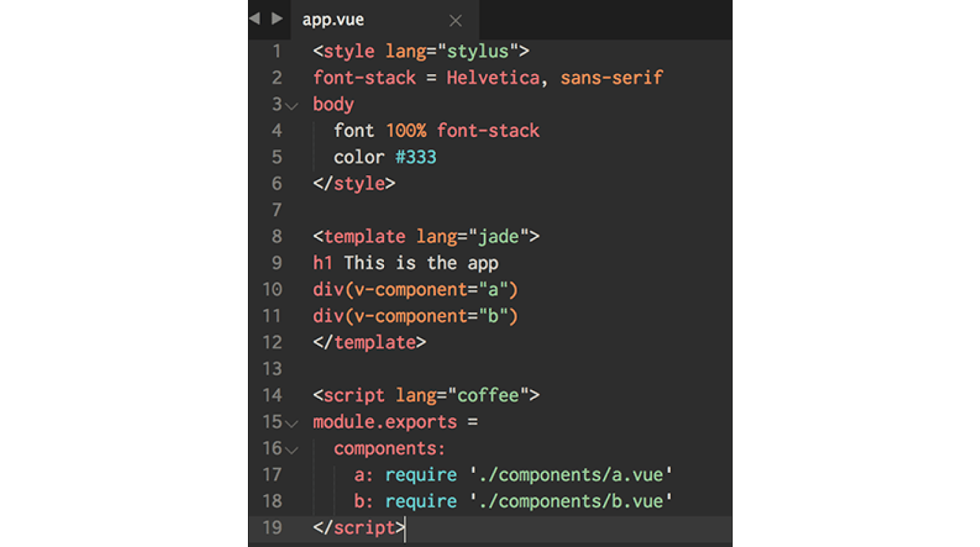Click the closing </template> tag
This screenshot has width=980, height=547.
coord(369,342)
